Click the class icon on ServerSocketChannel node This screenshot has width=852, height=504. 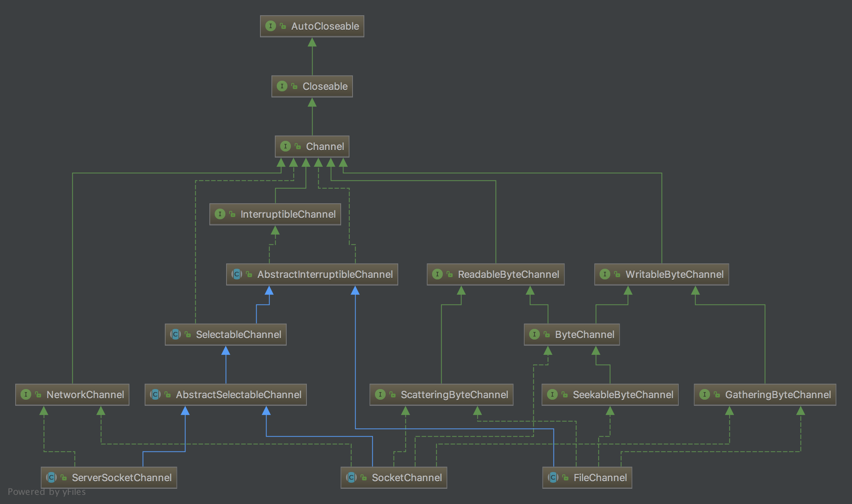51,477
